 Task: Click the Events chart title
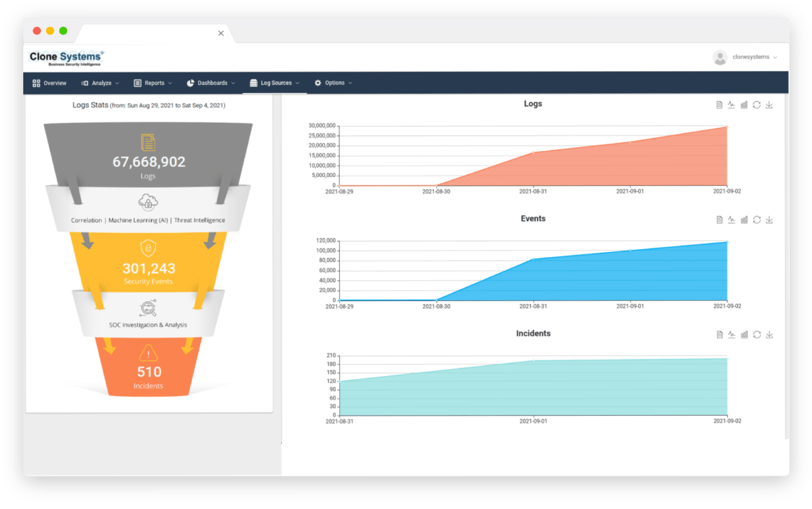click(x=533, y=219)
